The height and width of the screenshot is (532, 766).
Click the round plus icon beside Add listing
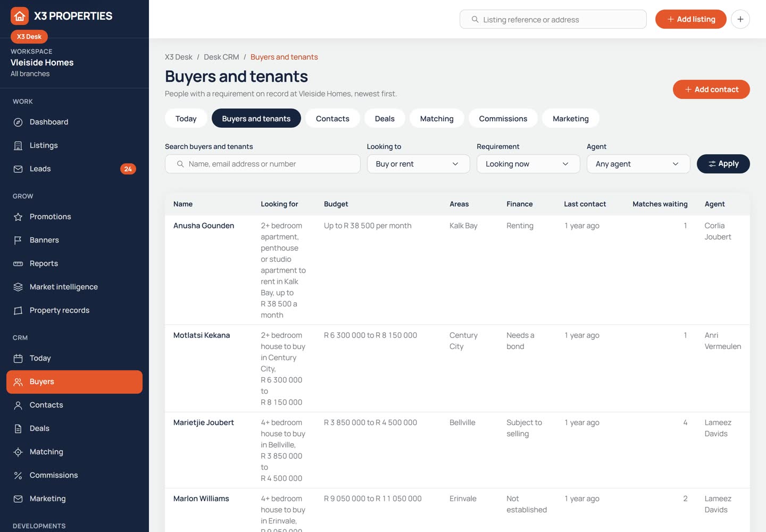740,19
